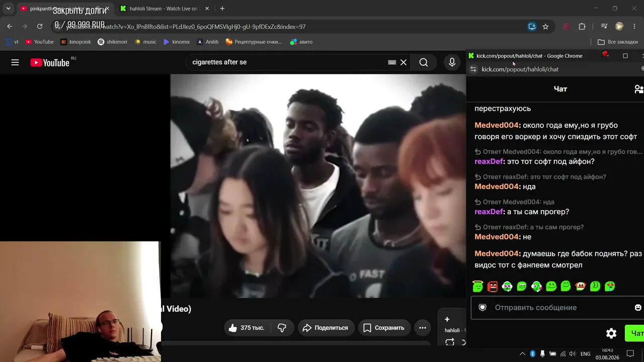Save the playlist with the plus icon

pyautogui.click(x=447, y=319)
